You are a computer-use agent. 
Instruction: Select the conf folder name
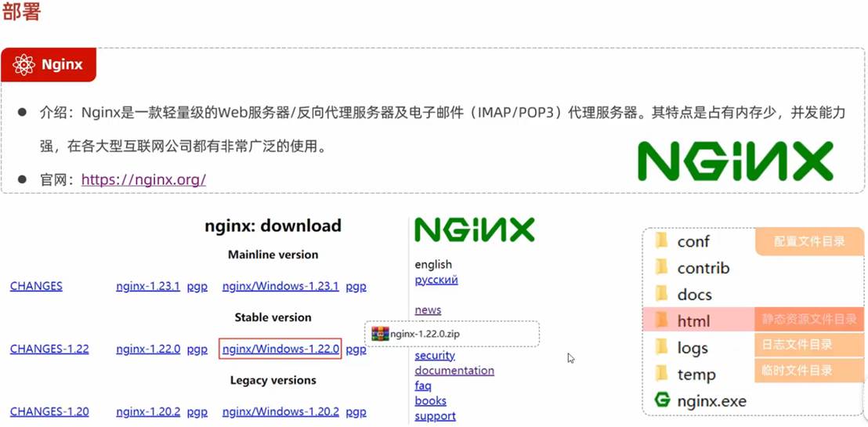(x=693, y=241)
